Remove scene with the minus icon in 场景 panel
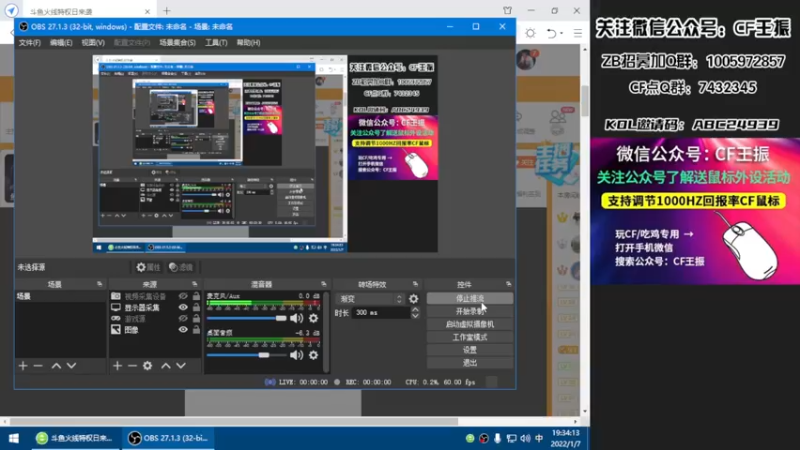800x450 pixels. click(x=38, y=366)
